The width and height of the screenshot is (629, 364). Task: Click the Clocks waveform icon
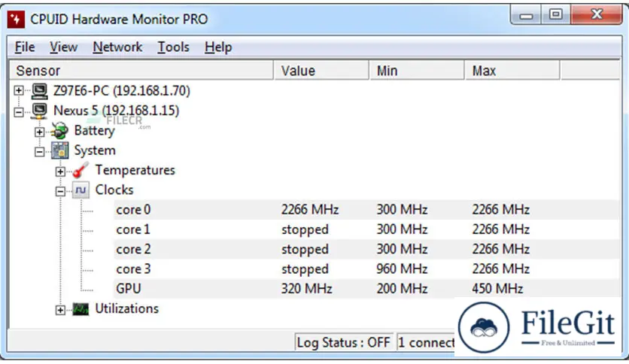81,190
